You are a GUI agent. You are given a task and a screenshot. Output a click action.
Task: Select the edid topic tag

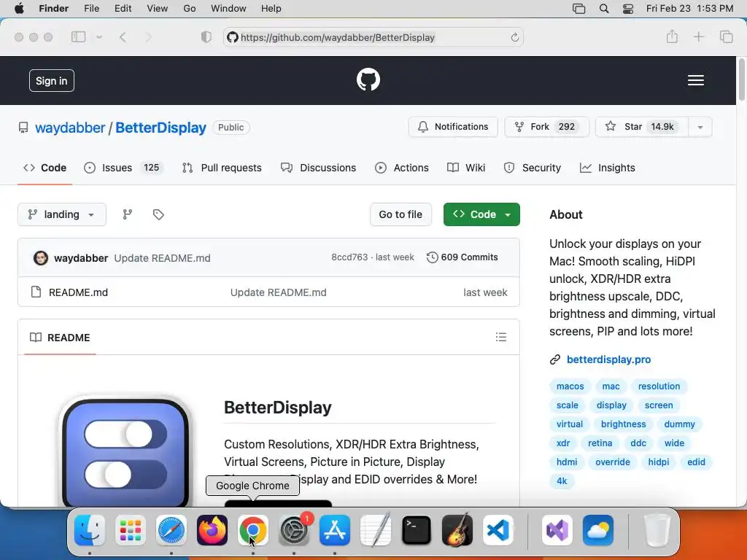696,462
